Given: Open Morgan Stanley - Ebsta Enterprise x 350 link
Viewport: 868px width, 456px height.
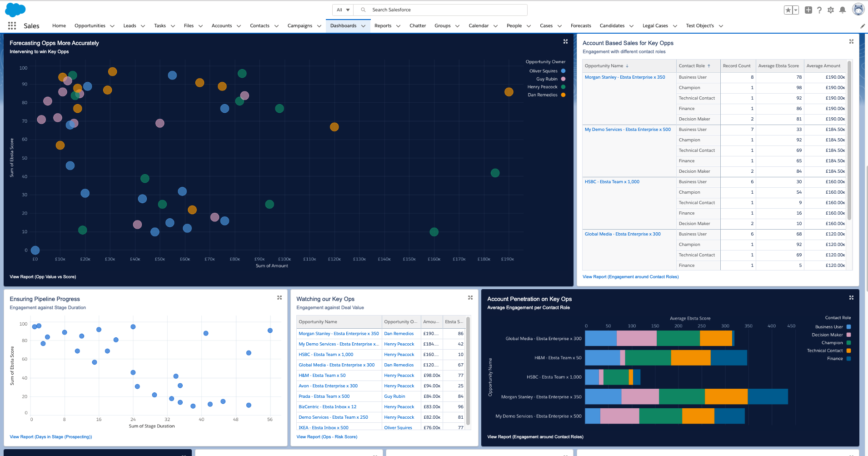Looking at the screenshot, I should [x=624, y=77].
